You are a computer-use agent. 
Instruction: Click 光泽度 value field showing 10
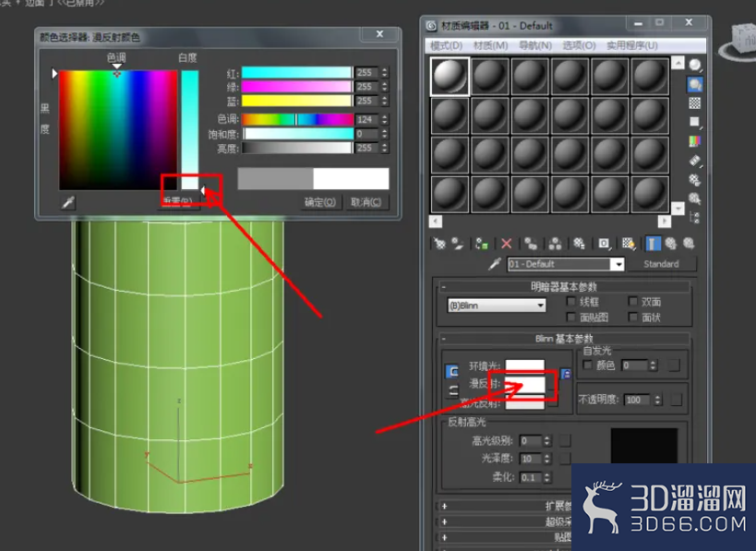[x=531, y=459]
